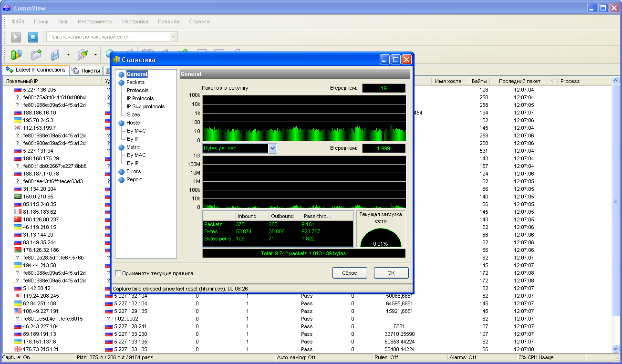Open the 'Инструменты' menu

[x=95, y=21]
